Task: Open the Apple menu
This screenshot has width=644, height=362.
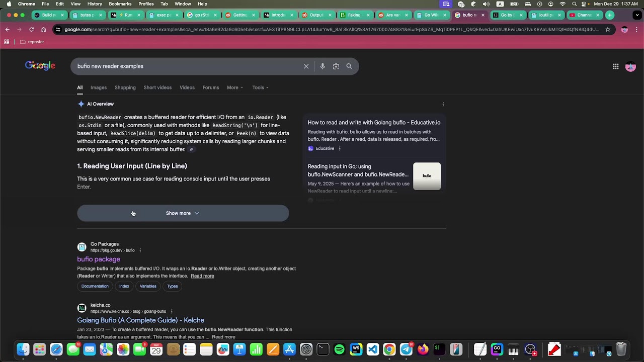Action: point(9,4)
